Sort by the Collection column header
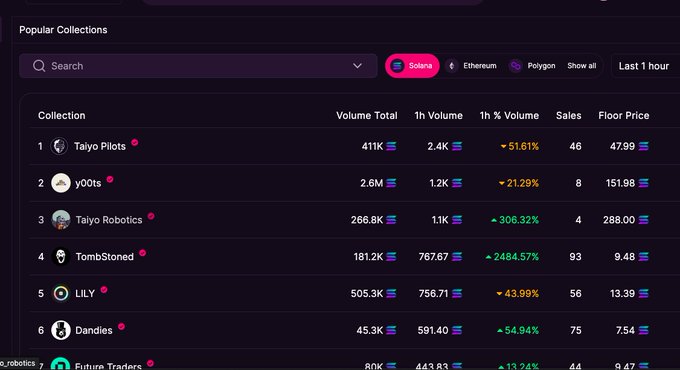This screenshot has height=370, width=680. 62,115
